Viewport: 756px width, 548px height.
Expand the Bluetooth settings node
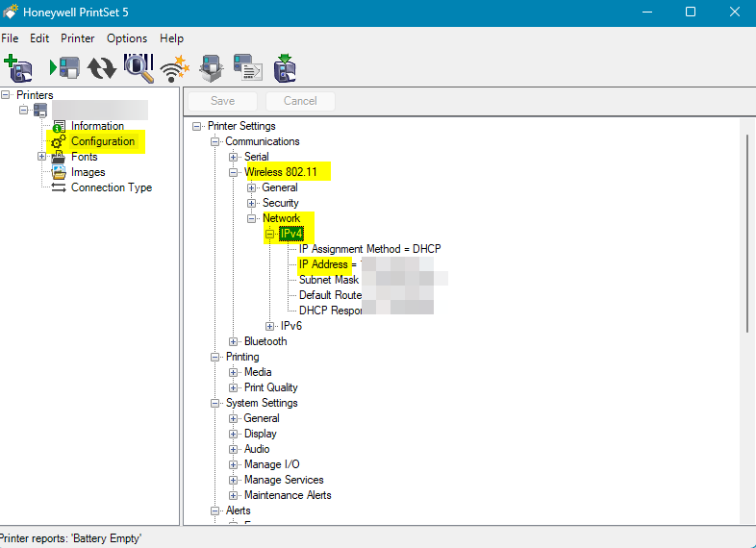click(x=234, y=341)
